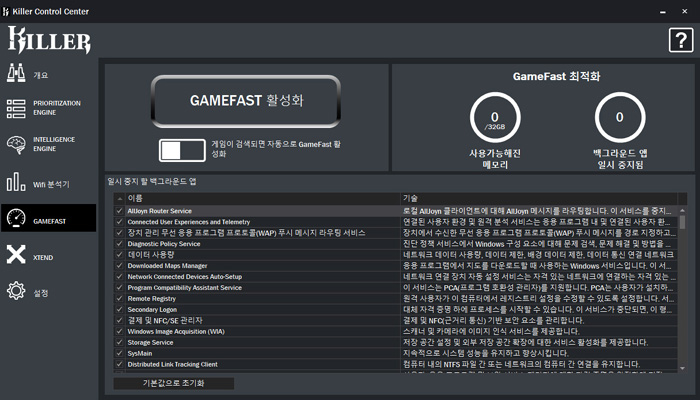Click freed memory 0/32GB circle
Viewport: 700px width, 400px height.
[x=495, y=117]
